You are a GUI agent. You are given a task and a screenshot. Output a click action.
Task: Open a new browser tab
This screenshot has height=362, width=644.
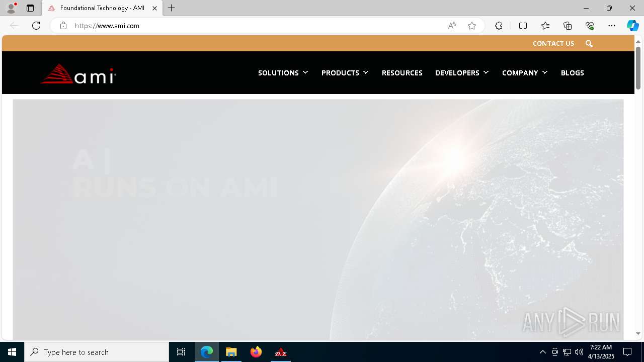point(172,8)
